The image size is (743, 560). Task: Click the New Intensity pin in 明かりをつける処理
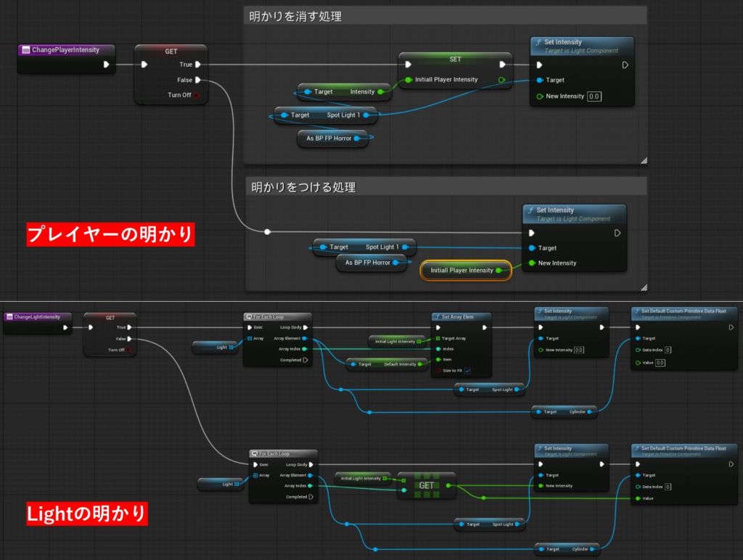pos(532,263)
